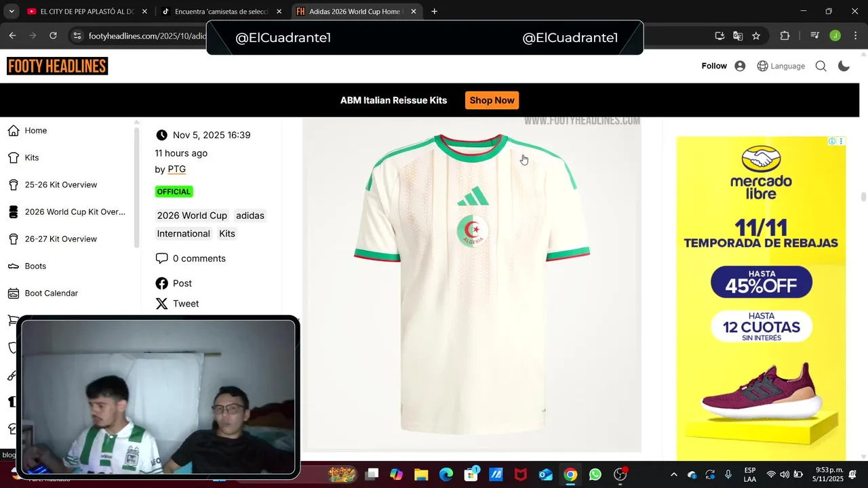The image size is (868, 488).
Task: Toggle dark mode with the moon icon
Action: point(844,66)
